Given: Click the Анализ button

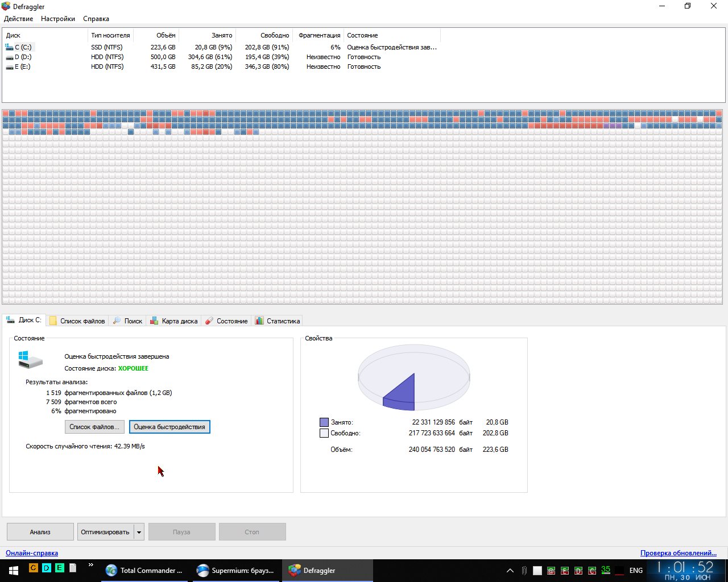Looking at the screenshot, I should (40, 532).
